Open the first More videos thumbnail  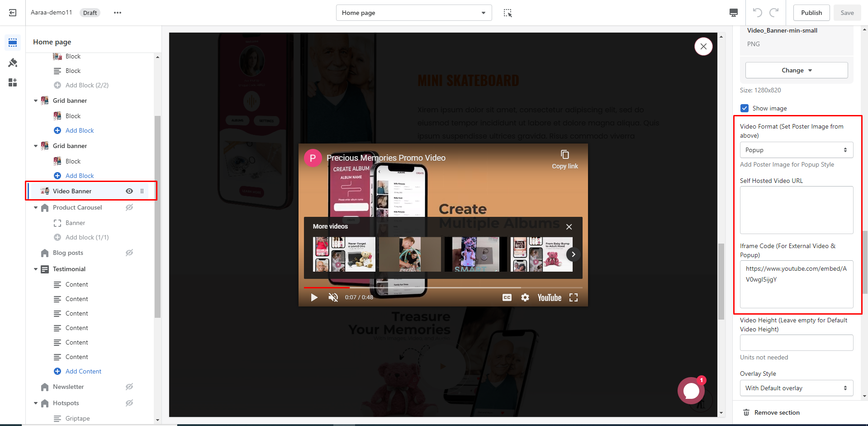(x=344, y=254)
